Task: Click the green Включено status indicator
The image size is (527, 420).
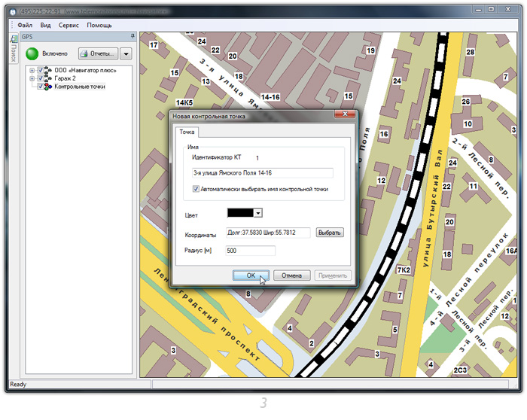Action: coord(32,53)
